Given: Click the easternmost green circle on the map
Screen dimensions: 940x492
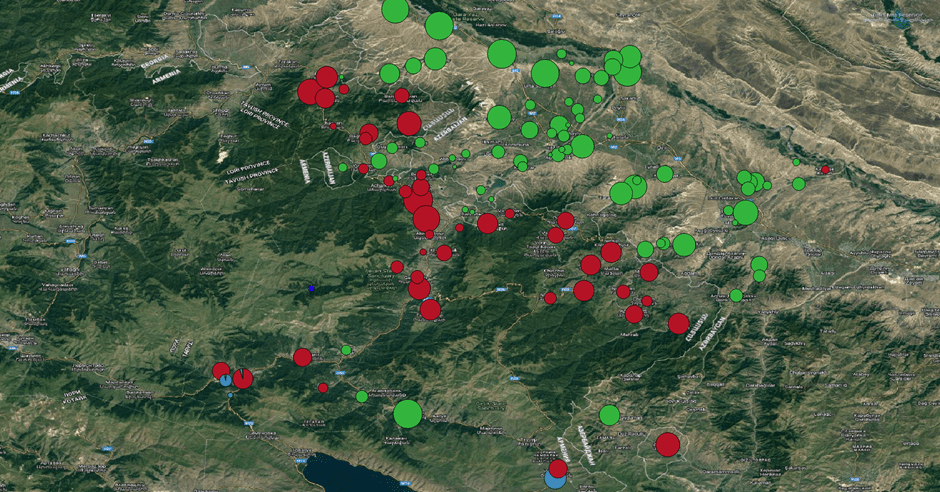Looking at the screenshot, I should (x=798, y=184).
